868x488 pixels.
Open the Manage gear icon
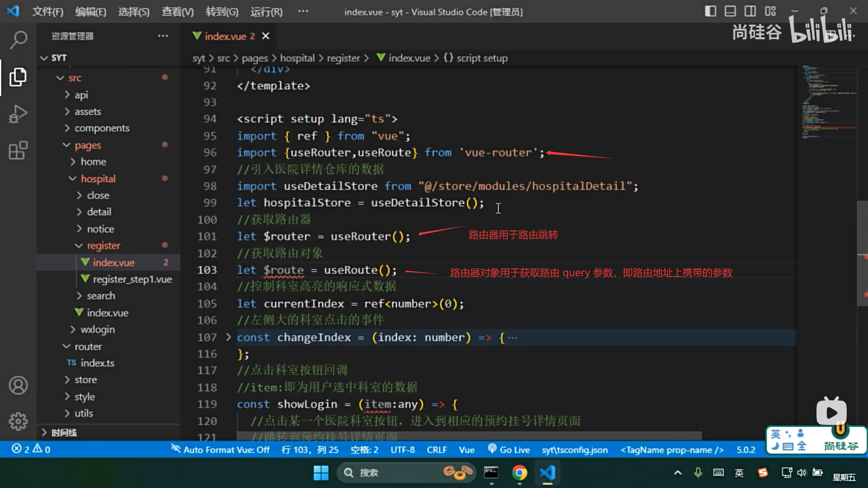[x=18, y=421]
